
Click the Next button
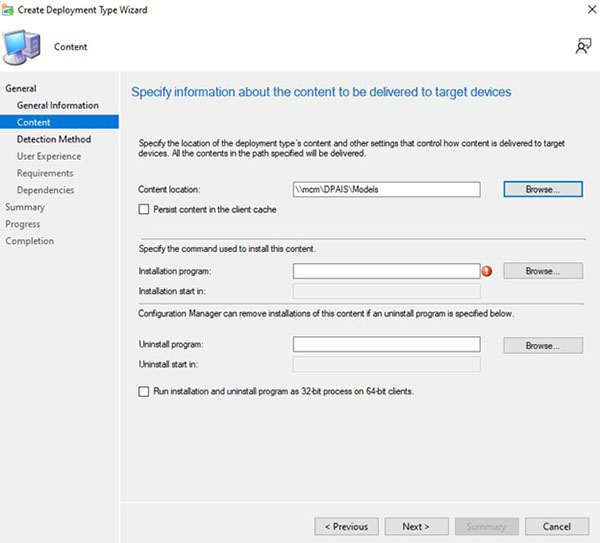[x=415, y=526]
